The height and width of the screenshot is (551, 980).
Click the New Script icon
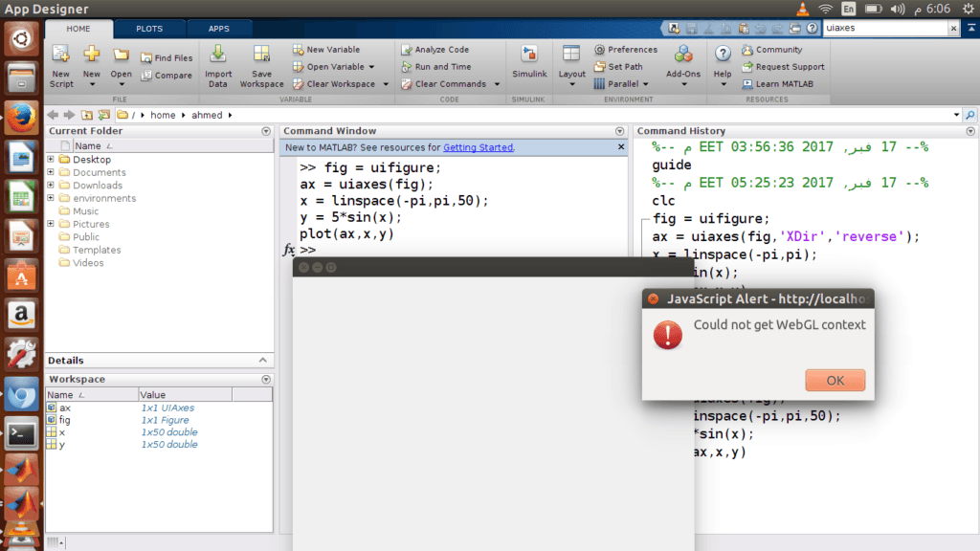click(x=60, y=56)
